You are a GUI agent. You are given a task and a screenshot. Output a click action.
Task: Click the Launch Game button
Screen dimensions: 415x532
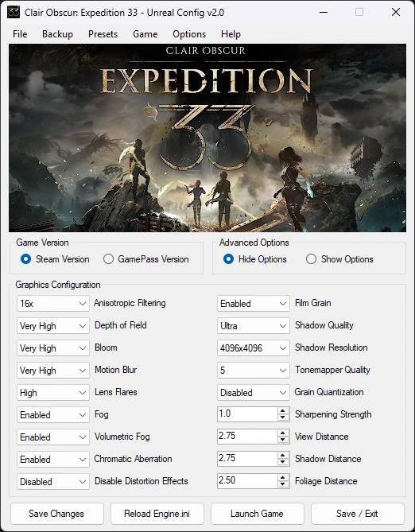[x=258, y=514]
